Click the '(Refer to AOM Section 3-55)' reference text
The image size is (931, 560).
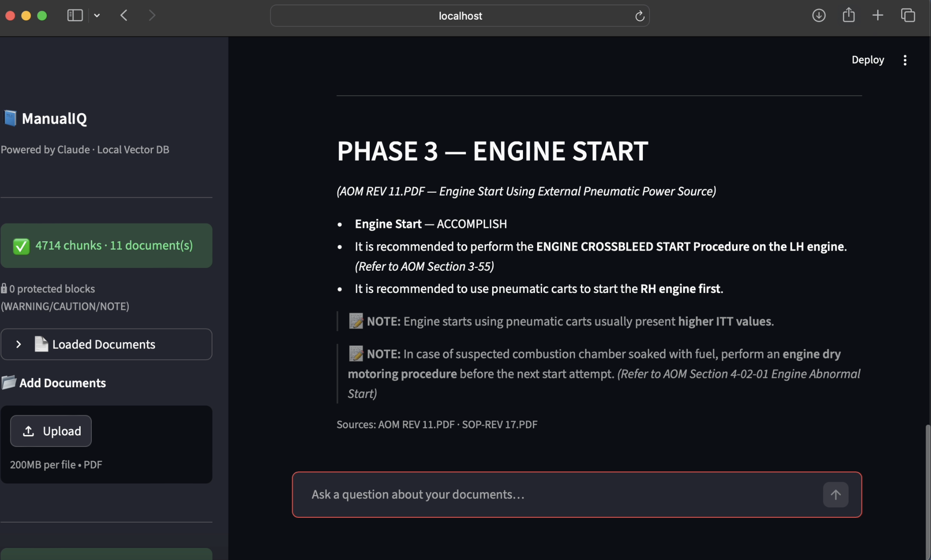click(425, 266)
